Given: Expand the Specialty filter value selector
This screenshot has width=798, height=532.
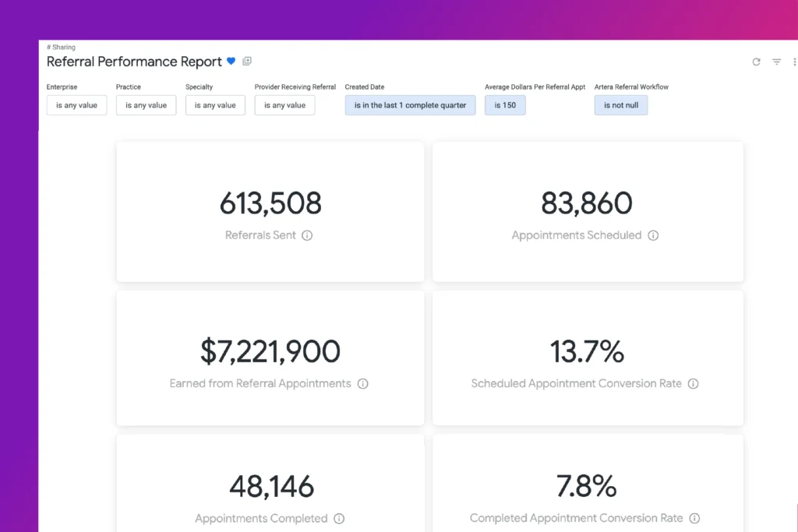Looking at the screenshot, I should click(215, 105).
